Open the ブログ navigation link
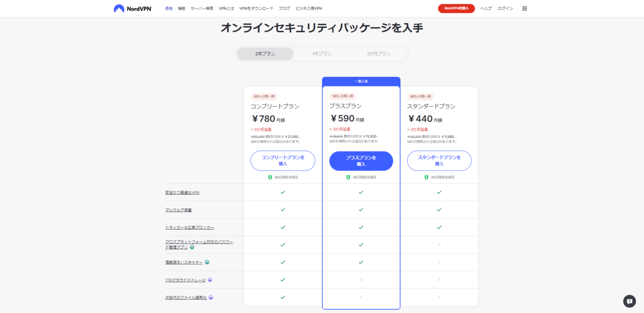 (284, 9)
